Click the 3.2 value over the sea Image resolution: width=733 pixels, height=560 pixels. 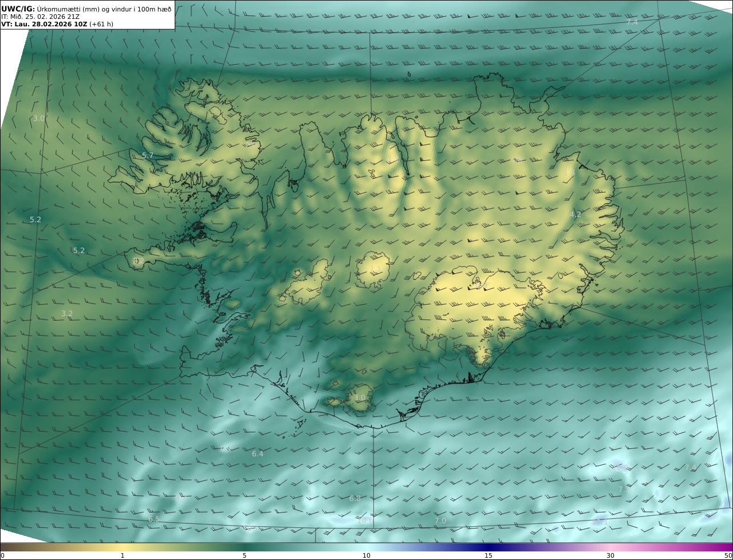tap(67, 313)
